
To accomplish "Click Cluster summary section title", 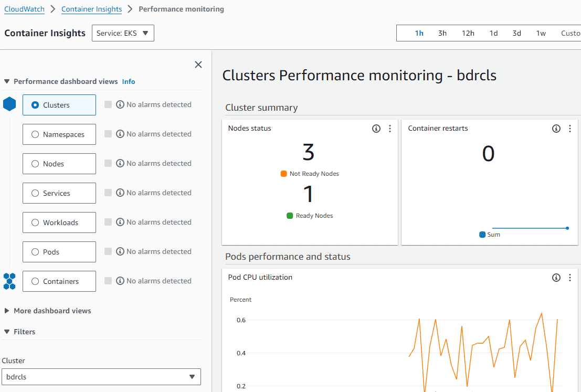I will (261, 108).
